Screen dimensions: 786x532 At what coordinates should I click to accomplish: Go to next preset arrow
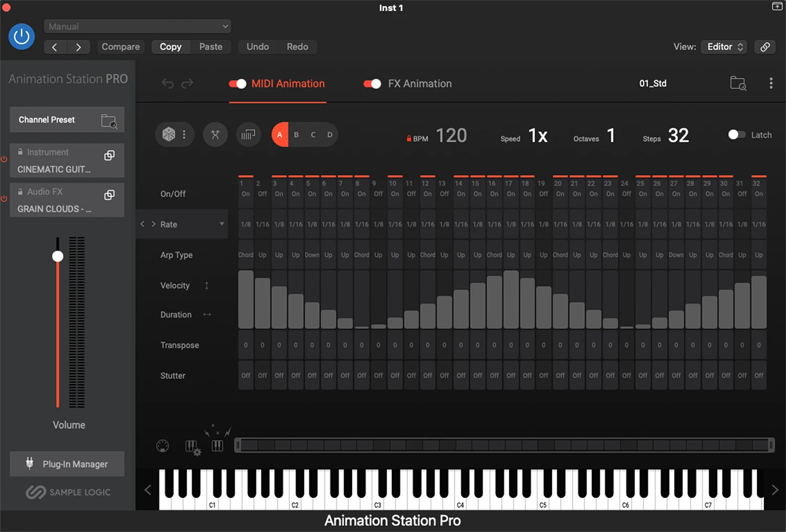point(79,47)
